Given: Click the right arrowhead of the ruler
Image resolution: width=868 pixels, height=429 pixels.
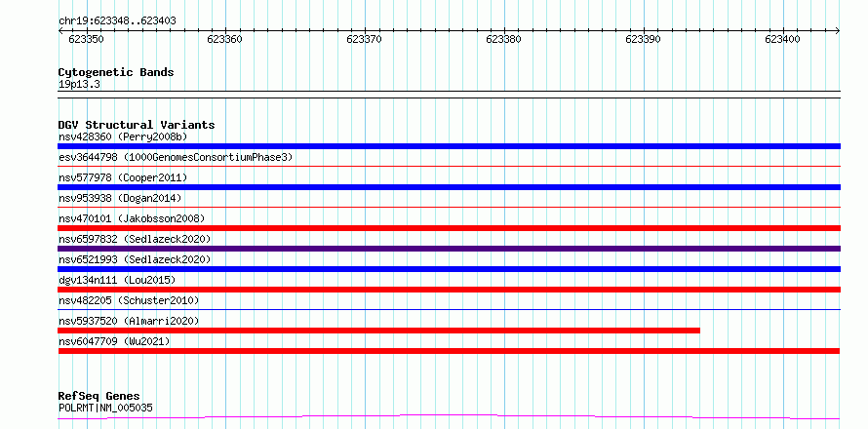Looking at the screenshot, I should point(838,30).
